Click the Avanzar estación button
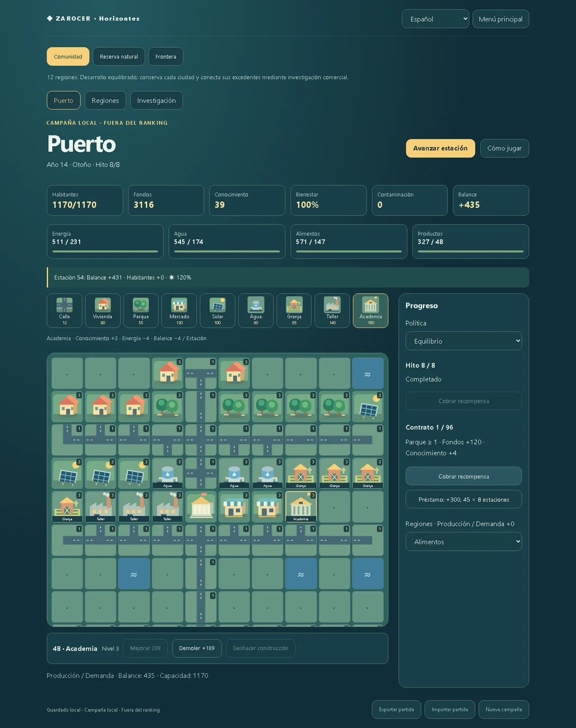 tap(440, 148)
